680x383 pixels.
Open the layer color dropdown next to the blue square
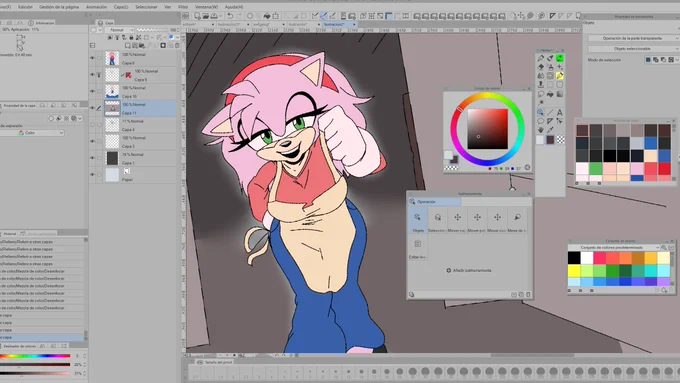click(x=177, y=38)
